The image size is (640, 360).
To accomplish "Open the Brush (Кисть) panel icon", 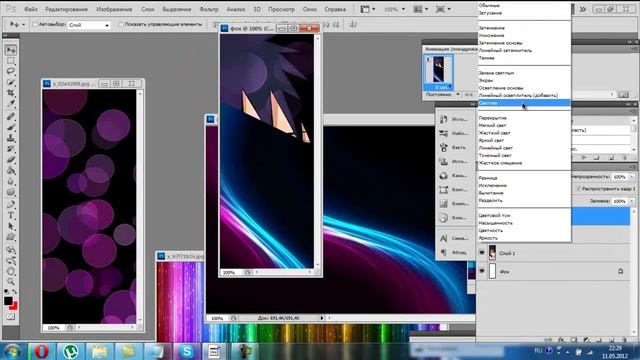I will [x=444, y=147].
